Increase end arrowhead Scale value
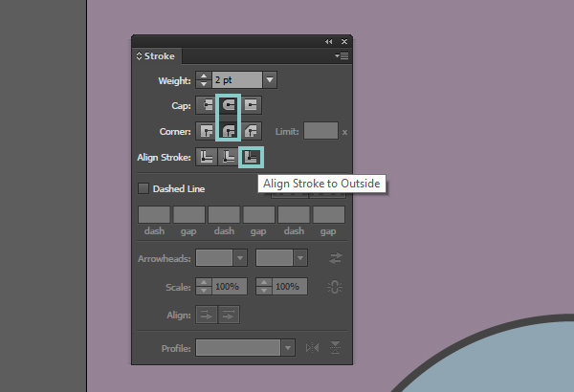574x392 pixels. pyautogui.click(x=264, y=282)
